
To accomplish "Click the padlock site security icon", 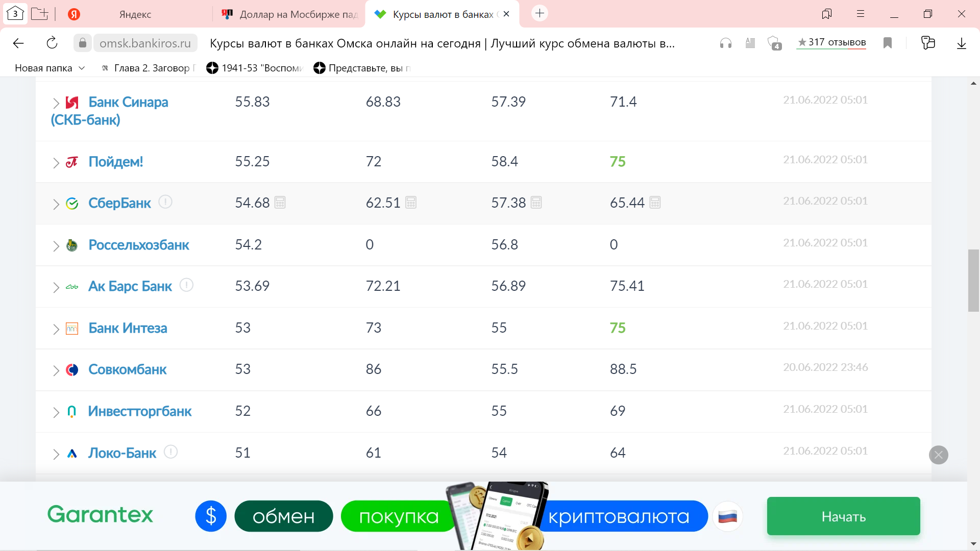I will coord(83,43).
